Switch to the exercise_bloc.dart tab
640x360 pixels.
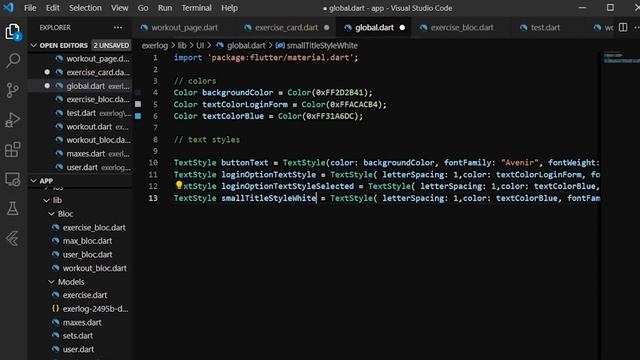pyautogui.click(x=462, y=27)
